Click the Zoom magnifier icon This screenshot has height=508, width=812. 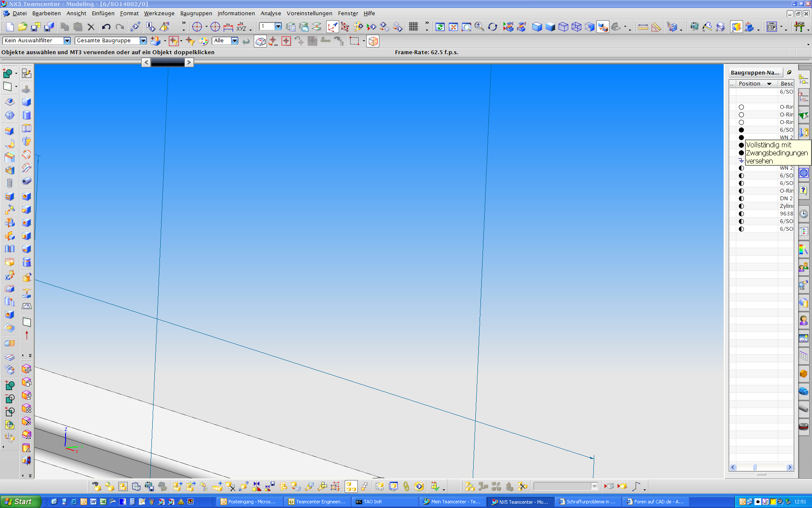479,27
